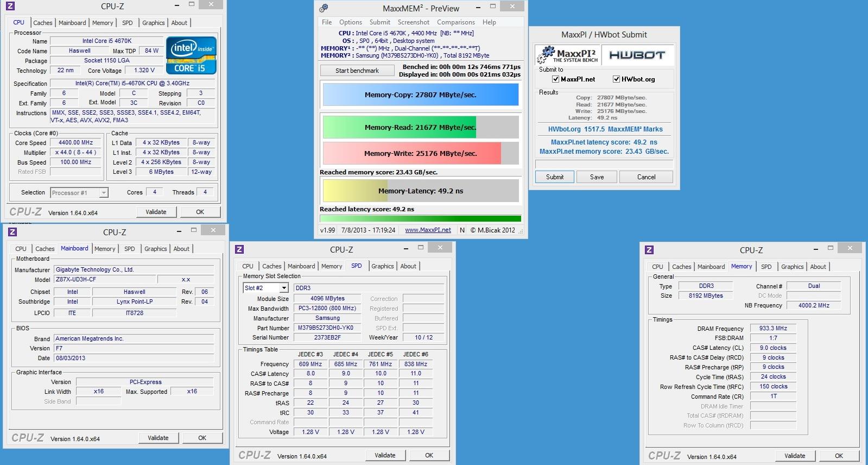
Task: Open the www.MaxxPI.net link
Action: (x=428, y=230)
